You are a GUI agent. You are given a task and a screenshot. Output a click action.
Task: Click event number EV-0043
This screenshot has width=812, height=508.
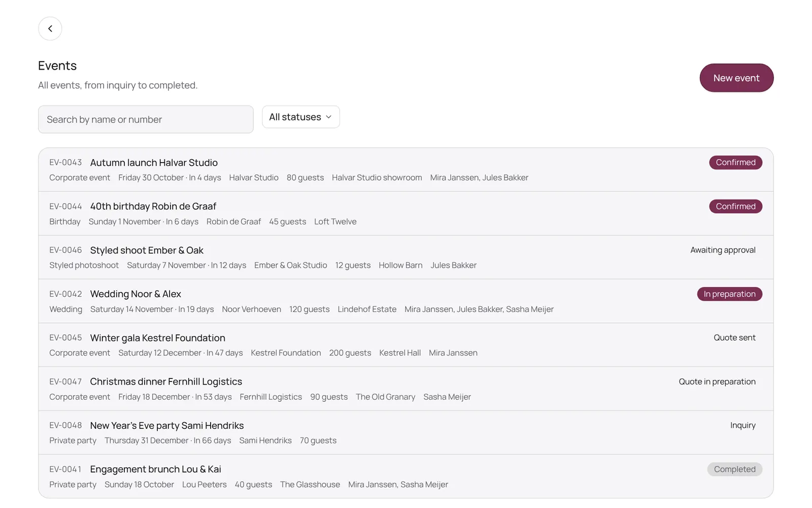pos(65,163)
